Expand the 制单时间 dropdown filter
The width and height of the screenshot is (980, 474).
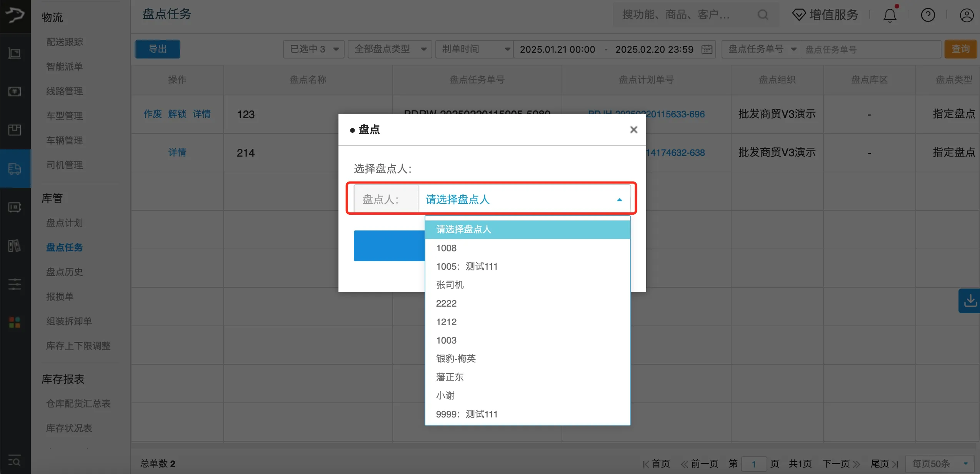click(474, 49)
